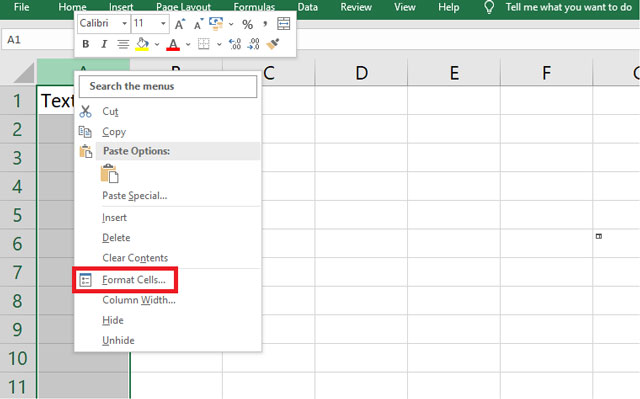Click the Tell me lightbulb icon

489,7
